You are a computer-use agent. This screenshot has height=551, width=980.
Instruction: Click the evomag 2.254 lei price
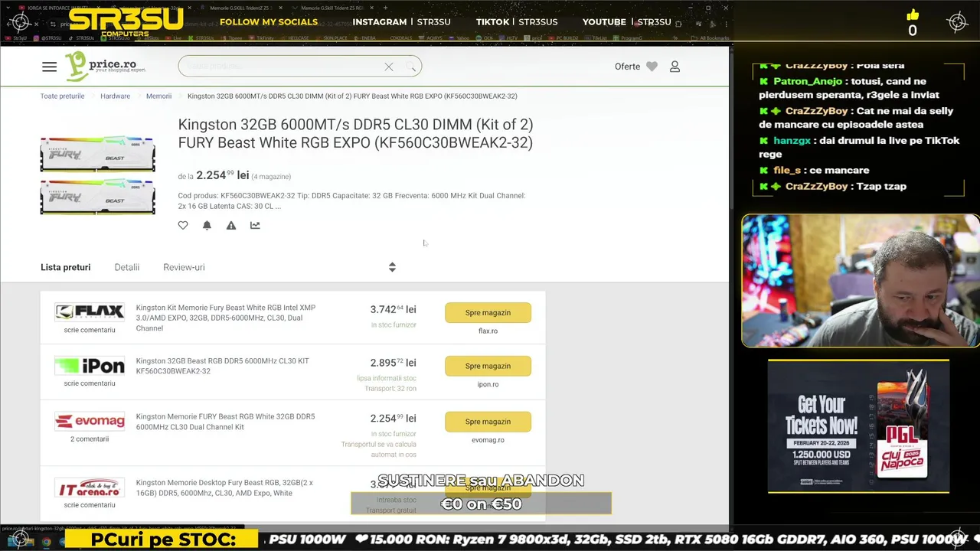tap(393, 419)
